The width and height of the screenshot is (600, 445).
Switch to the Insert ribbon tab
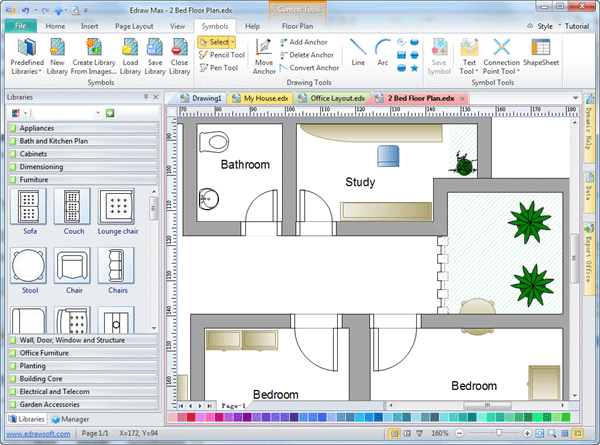(x=90, y=26)
